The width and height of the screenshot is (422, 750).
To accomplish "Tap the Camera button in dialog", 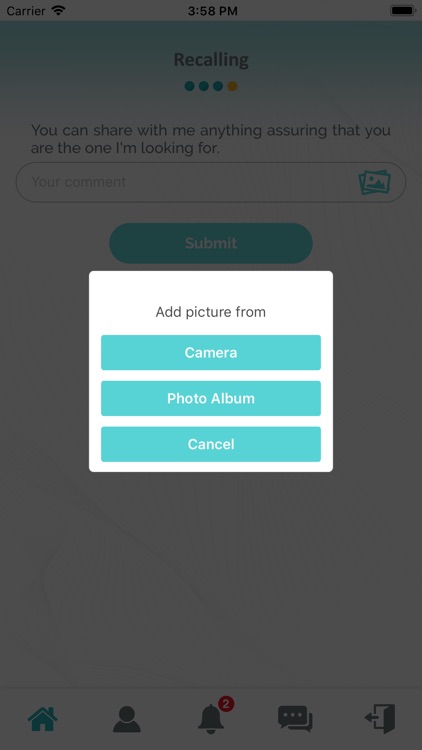I will pos(211,353).
